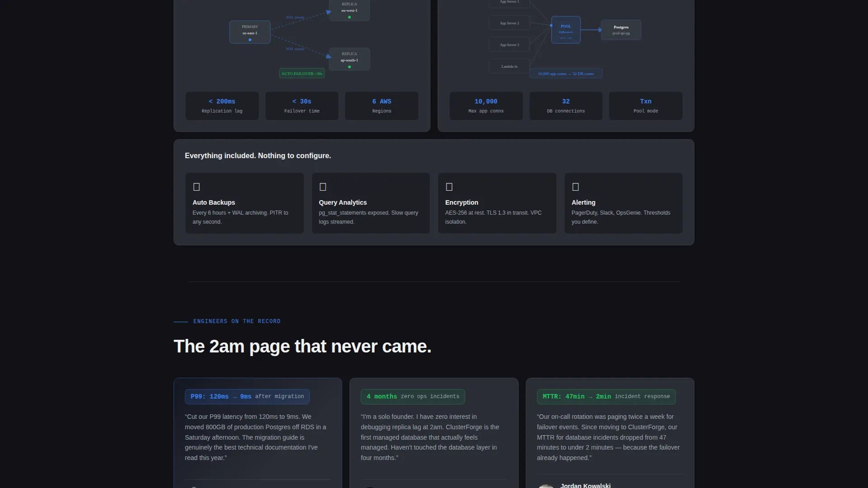This screenshot has height=488, width=868.
Task: Select the App Server 3 node
Action: point(509,45)
